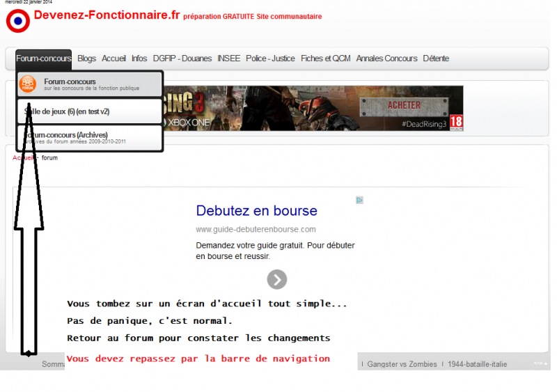
Task: Open the DGFIP - Douanes menu
Action: (182, 58)
